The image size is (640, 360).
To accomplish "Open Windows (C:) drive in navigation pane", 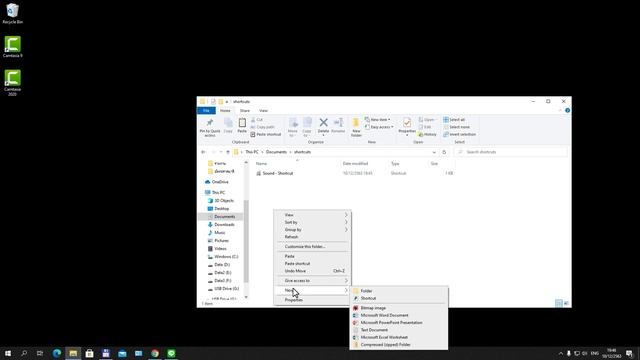I will click(226, 257).
